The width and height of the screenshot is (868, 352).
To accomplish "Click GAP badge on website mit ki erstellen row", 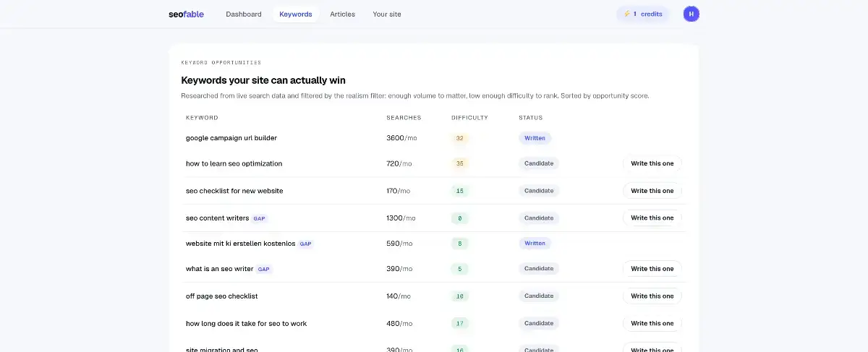I will tap(305, 244).
